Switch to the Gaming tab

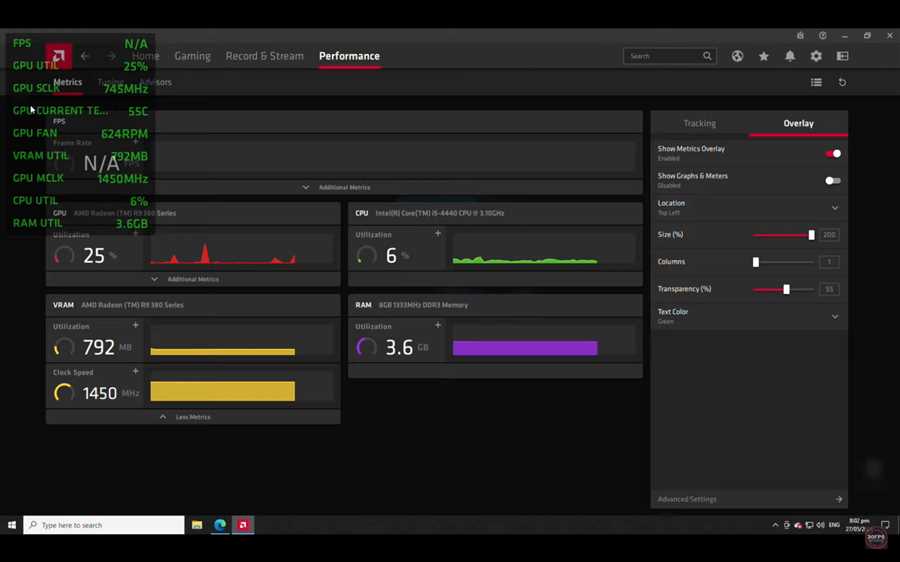pyautogui.click(x=192, y=56)
